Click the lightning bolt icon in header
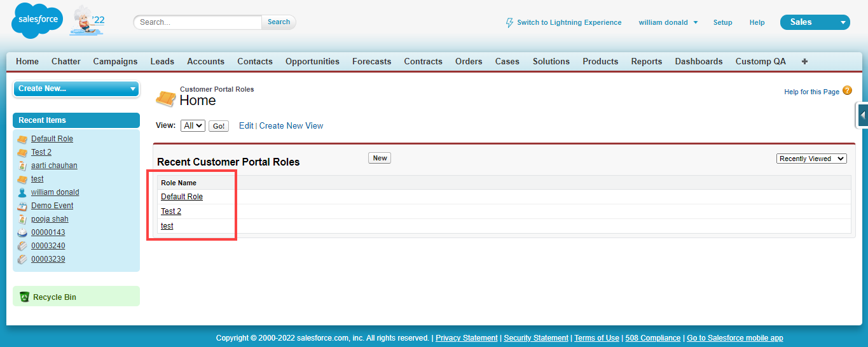The image size is (868, 347). pos(509,22)
